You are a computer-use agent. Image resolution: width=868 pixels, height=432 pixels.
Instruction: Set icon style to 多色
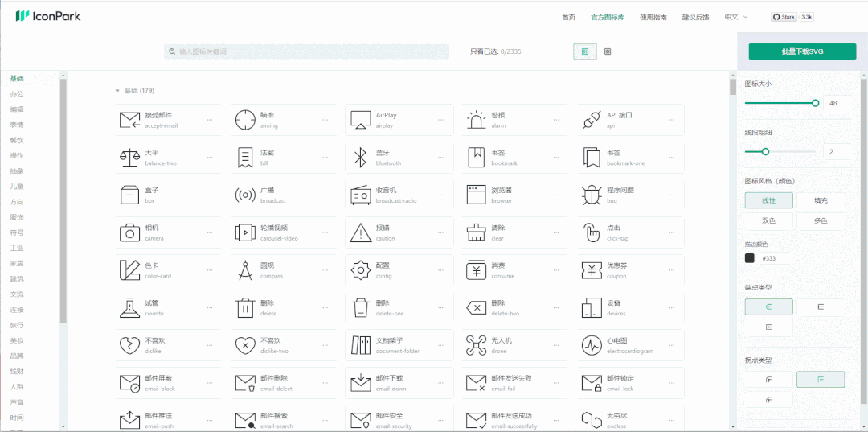(821, 220)
